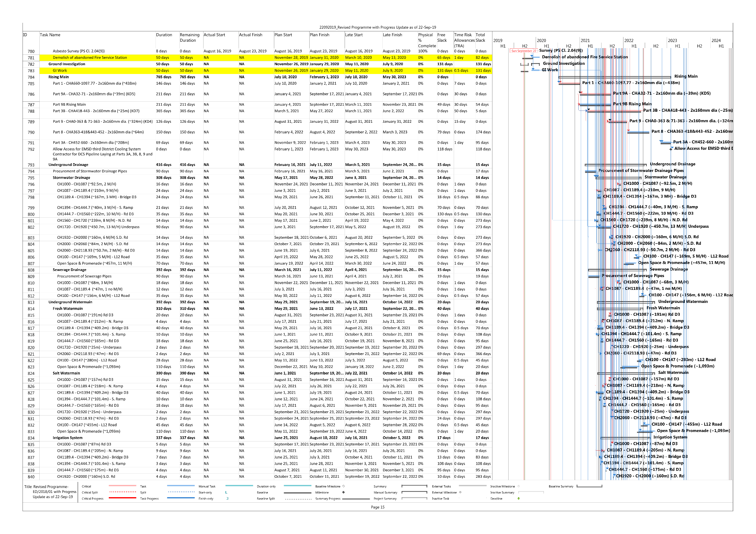756x534 pixels.
Task: Click the teal Manual Task swatch in legend
Action: 239,486
